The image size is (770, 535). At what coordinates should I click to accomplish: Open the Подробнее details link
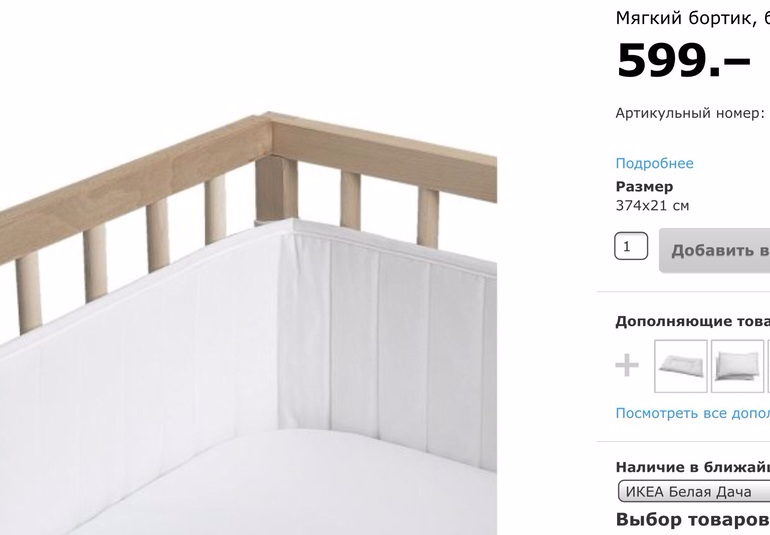click(654, 163)
